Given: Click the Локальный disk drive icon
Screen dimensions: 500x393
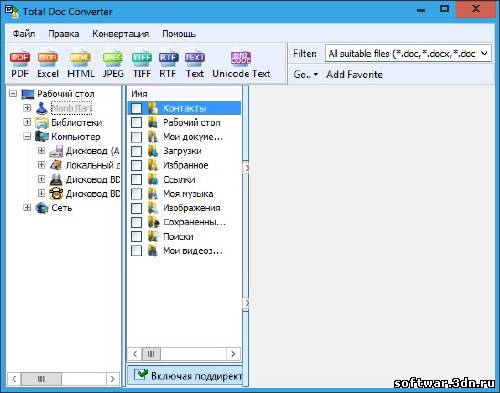Looking at the screenshot, I should (56, 165).
